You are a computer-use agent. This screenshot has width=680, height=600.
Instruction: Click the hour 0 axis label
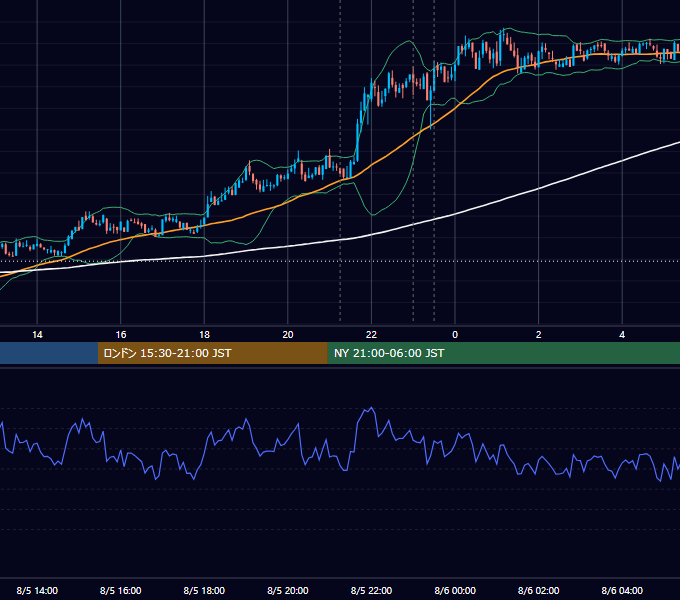click(x=455, y=334)
